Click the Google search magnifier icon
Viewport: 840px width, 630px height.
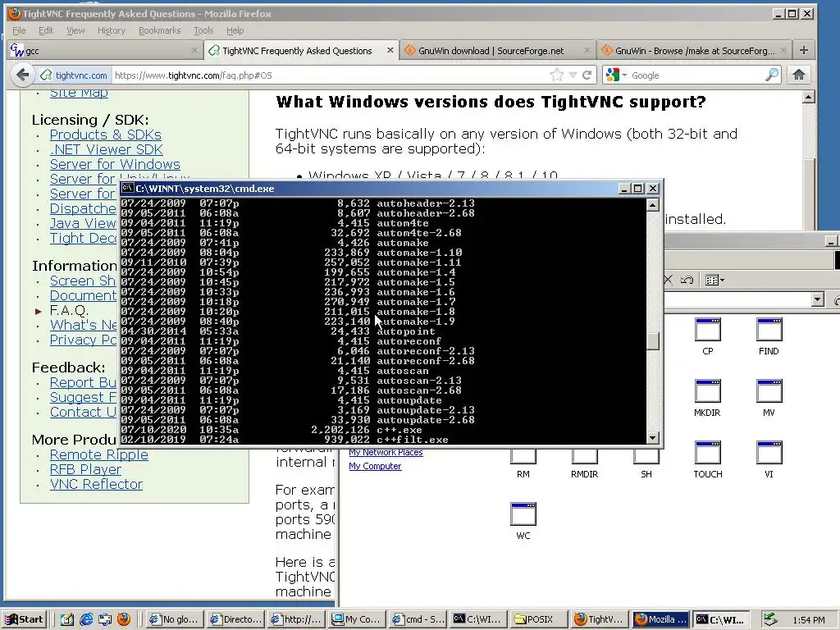tap(771, 75)
